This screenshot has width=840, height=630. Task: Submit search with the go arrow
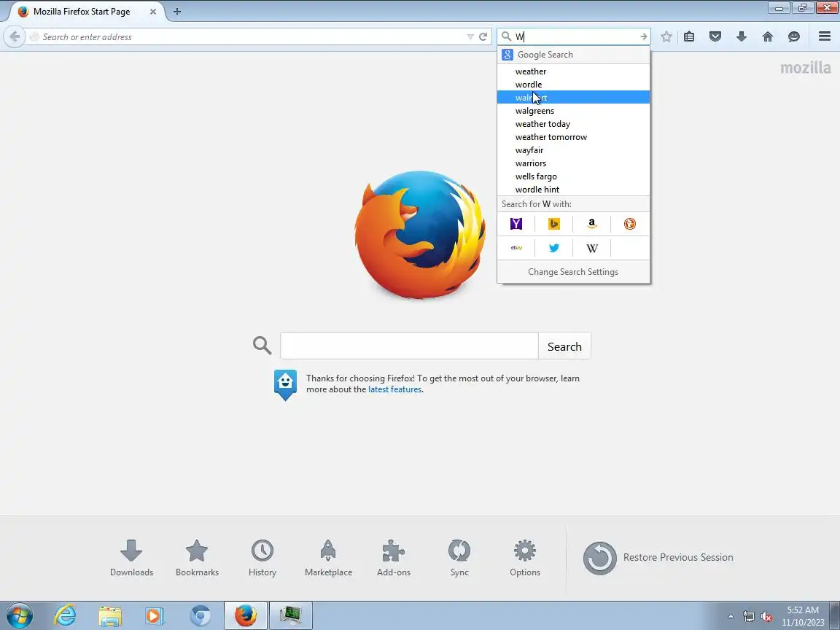tap(643, 36)
